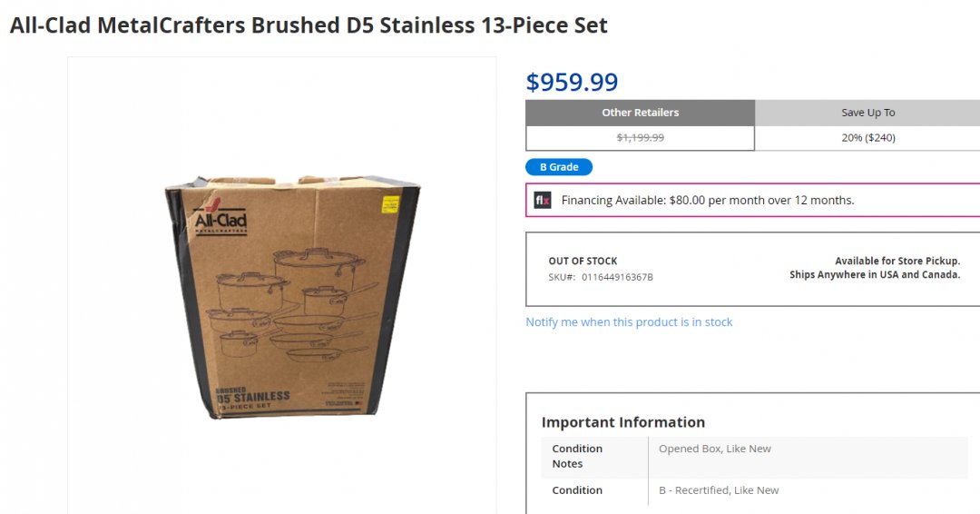
Task: Click the SKU number 011644916367B
Action: click(617, 277)
